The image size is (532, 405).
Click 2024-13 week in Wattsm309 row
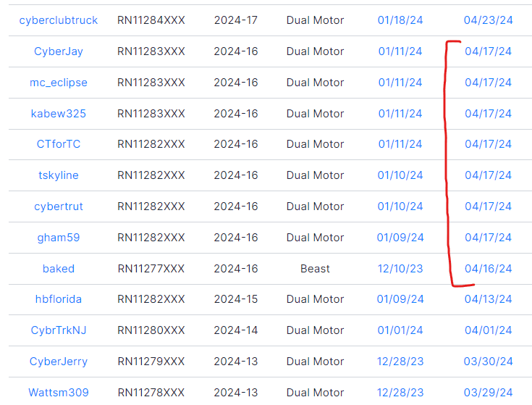coord(236,393)
